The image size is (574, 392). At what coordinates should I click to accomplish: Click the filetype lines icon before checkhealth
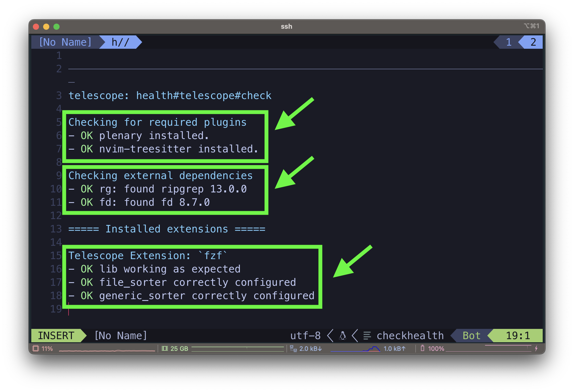pyautogui.click(x=367, y=336)
